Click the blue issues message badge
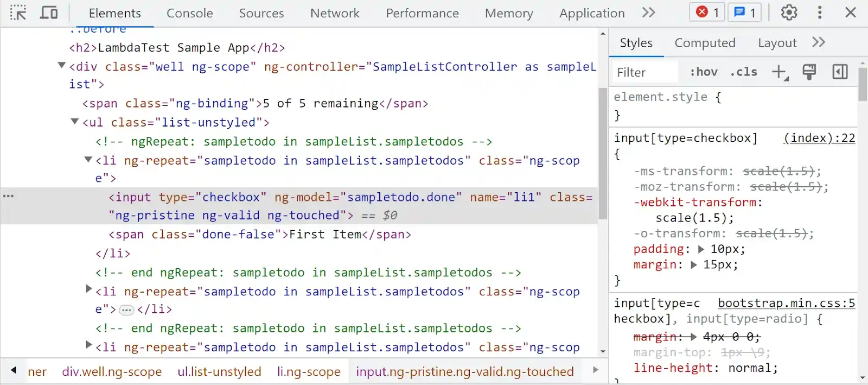This screenshot has height=385, width=868. [x=744, y=12]
